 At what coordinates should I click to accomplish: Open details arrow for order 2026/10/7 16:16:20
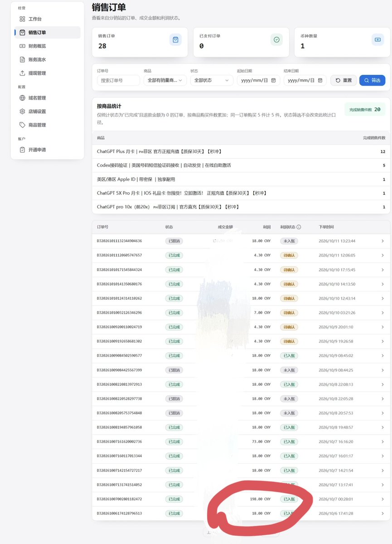(x=382, y=442)
